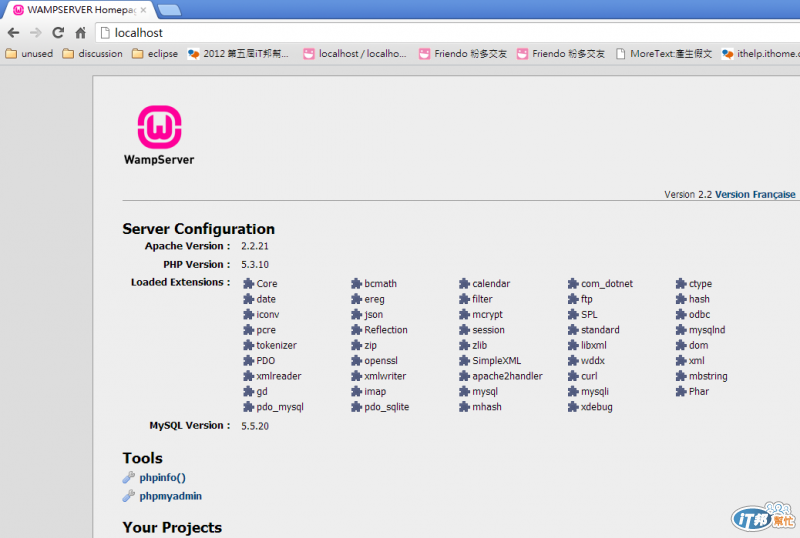Viewport: 800px width, 538px height.
Task: Click the puzzle icon next to date
Action: click(x=248, y=299)
